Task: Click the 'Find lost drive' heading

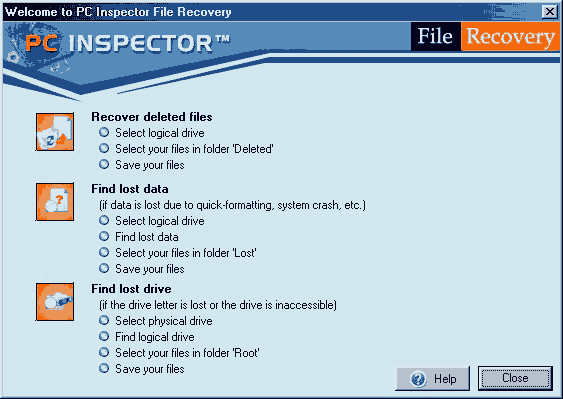Action: (x=131, y=289)
